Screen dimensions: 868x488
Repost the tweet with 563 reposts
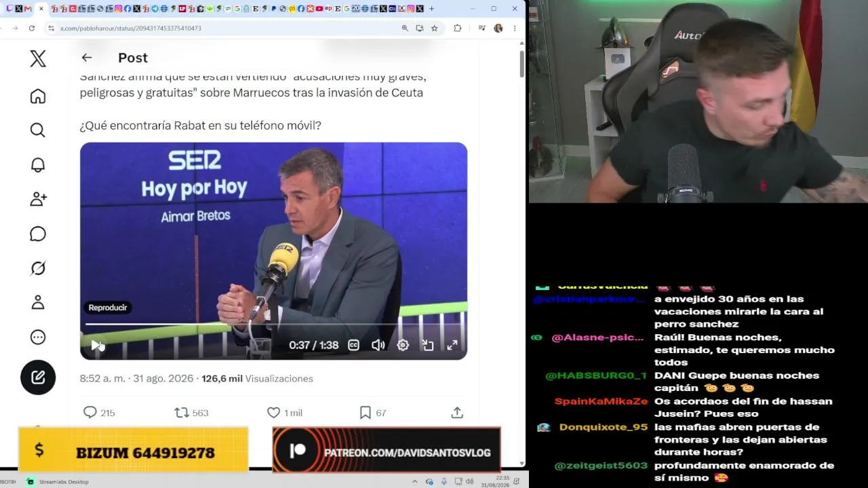coord(191,412)
